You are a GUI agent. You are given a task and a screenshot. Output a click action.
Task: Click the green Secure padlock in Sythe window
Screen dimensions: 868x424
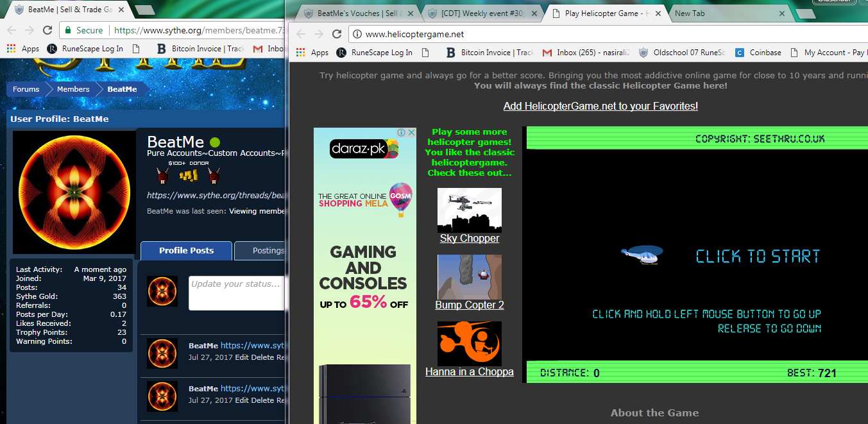(69, 30)
